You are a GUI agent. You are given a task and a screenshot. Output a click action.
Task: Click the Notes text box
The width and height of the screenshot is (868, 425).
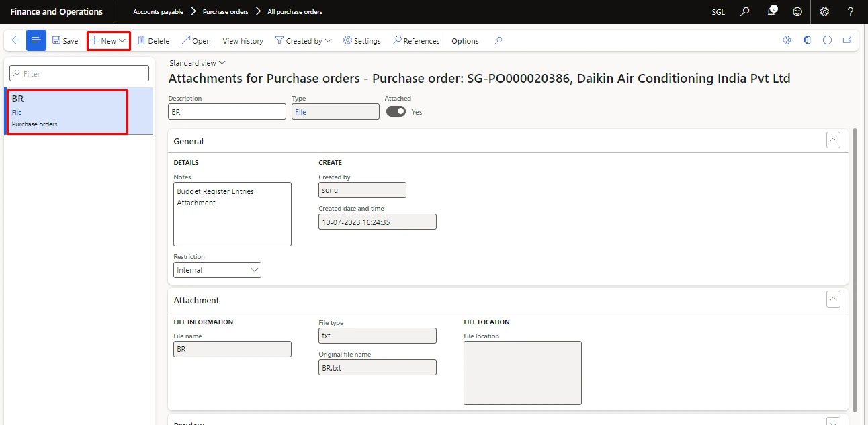(232, 214)
